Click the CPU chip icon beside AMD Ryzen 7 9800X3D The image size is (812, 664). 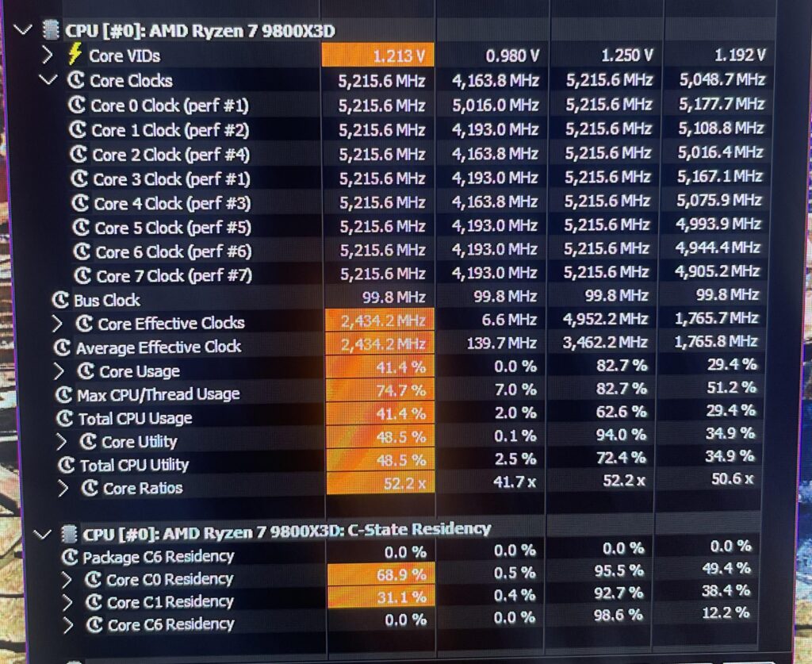[x=50, y=29]
